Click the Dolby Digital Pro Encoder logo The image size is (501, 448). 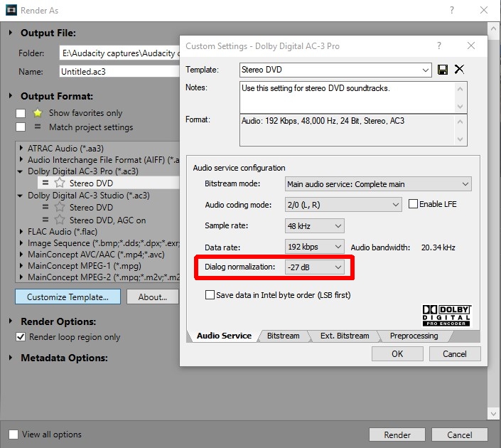point(446,315)
